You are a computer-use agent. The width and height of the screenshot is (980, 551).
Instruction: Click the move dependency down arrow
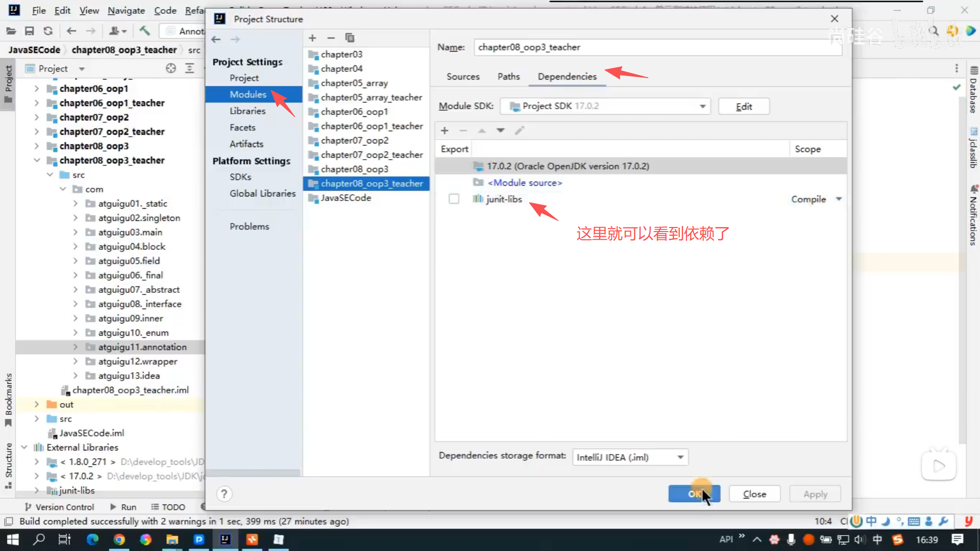[501, 131]
